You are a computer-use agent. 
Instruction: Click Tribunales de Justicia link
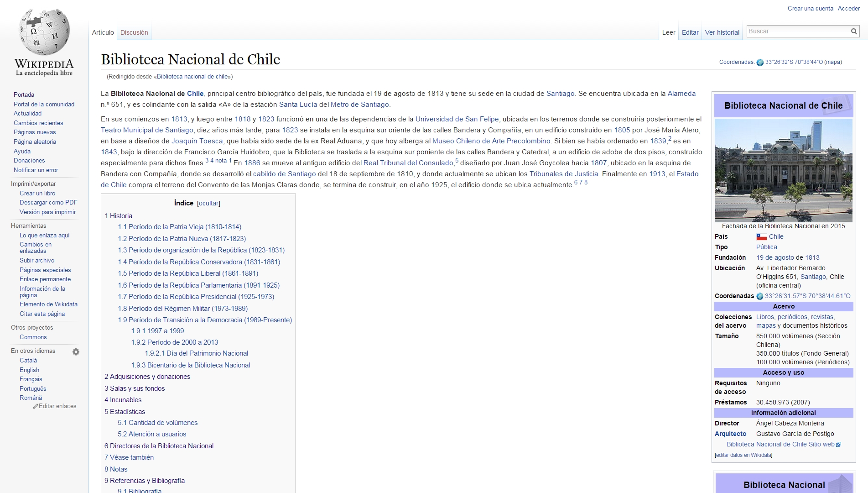coord(564,174)
